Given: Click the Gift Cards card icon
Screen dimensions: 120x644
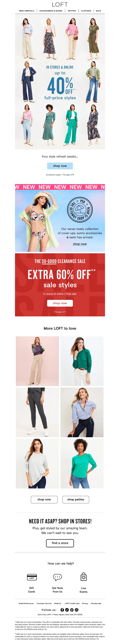Looking at the screenshot, I should [32, 577].
